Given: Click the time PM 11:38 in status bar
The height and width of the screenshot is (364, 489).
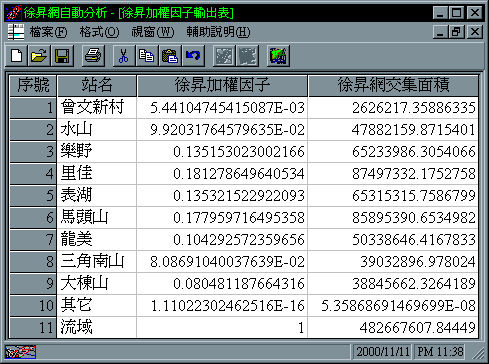Looking at the screenshot, I should [x=440, y=352].
